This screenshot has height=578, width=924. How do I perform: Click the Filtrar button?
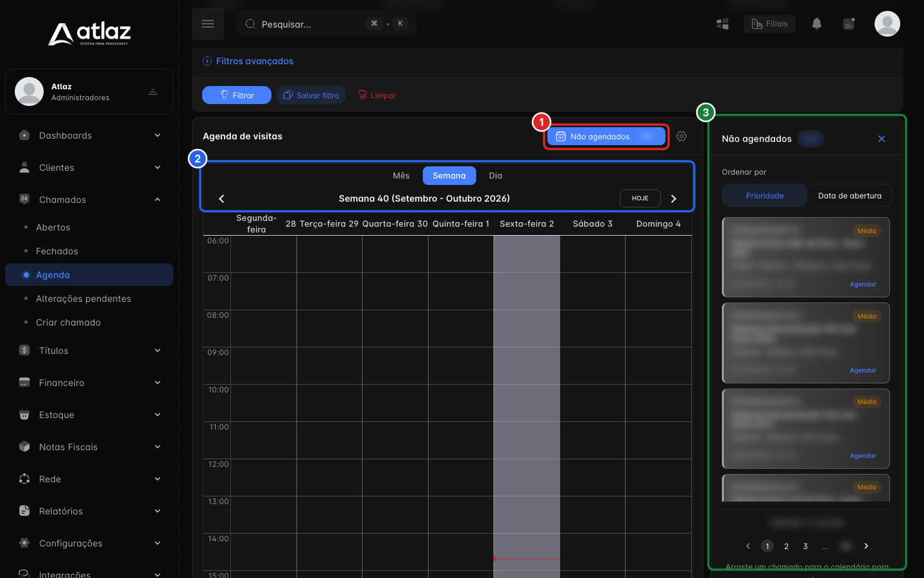coord(237,95)
